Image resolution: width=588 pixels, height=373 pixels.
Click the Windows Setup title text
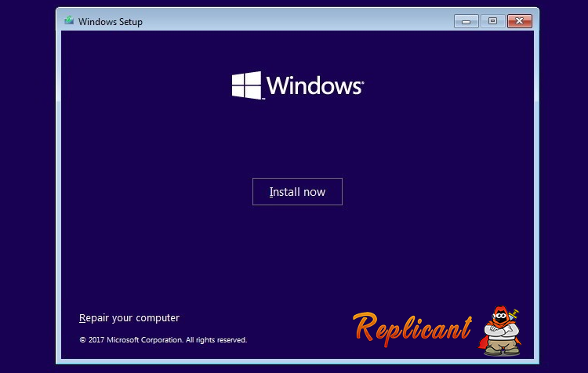click(111, 22)
